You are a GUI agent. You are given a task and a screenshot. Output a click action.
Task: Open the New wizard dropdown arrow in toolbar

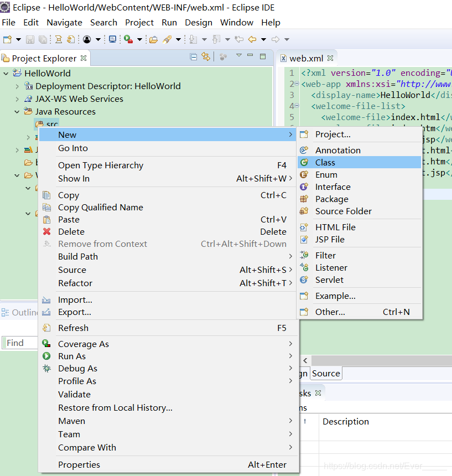18,39
